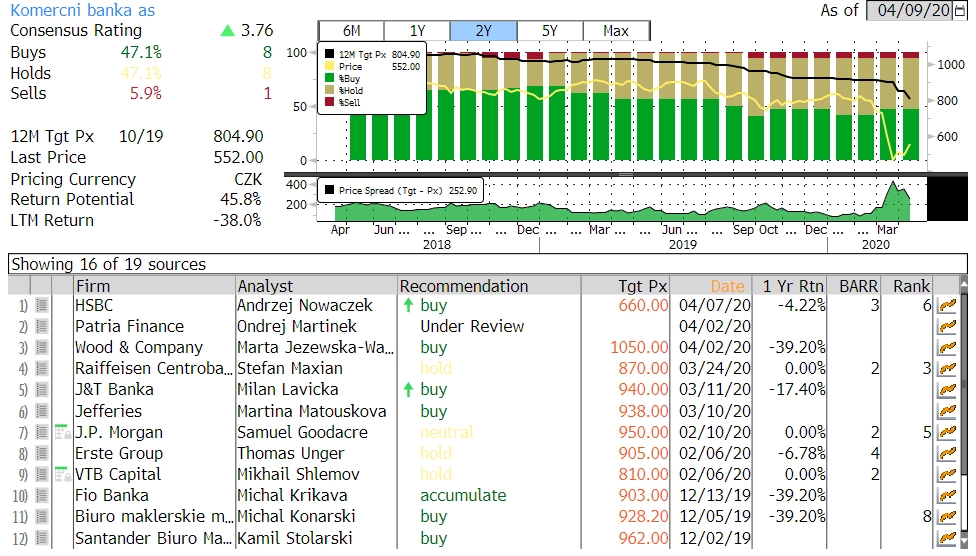The height and width of the screenshot is (556, 976).
Task: Select the 2Y chart range tab
Action: pos(483,31)
